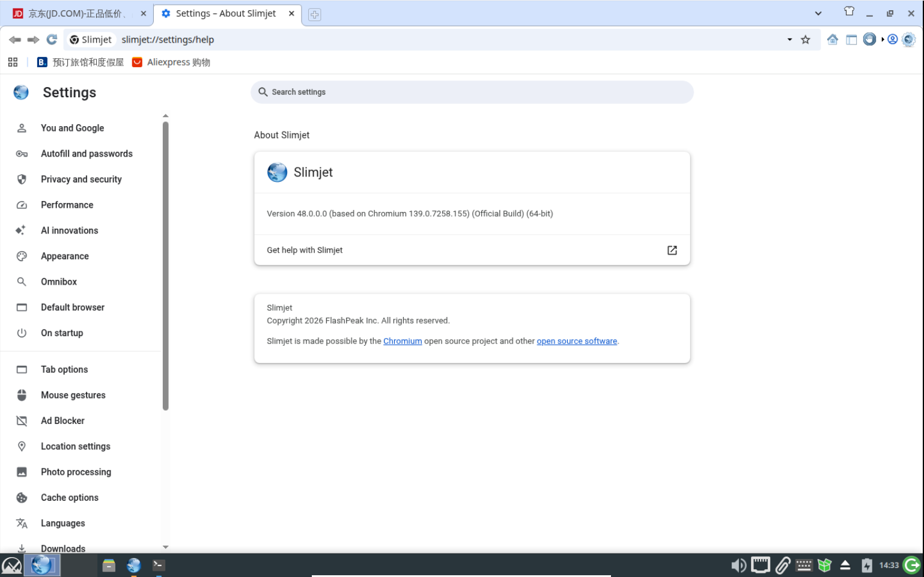Select active Slimjet window in taskbar

coord(42,566)
